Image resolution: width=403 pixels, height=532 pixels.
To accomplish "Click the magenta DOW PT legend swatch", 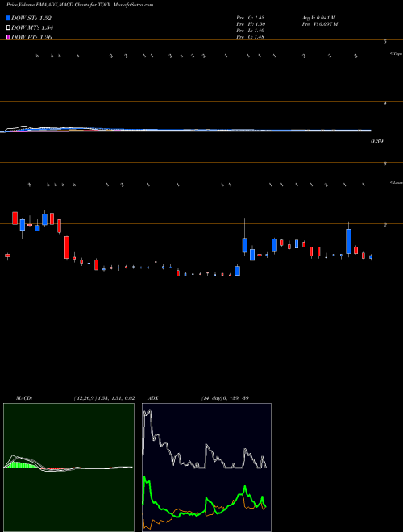I will [9, 37].
